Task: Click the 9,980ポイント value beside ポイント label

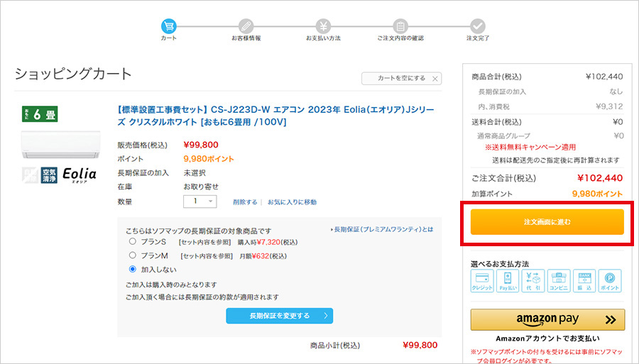Action: (x=209, y=159)
